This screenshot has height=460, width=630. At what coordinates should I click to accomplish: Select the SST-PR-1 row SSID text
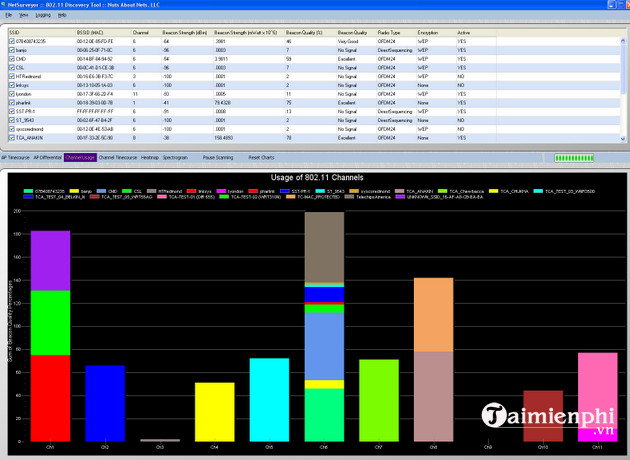[x=25, y=112]
